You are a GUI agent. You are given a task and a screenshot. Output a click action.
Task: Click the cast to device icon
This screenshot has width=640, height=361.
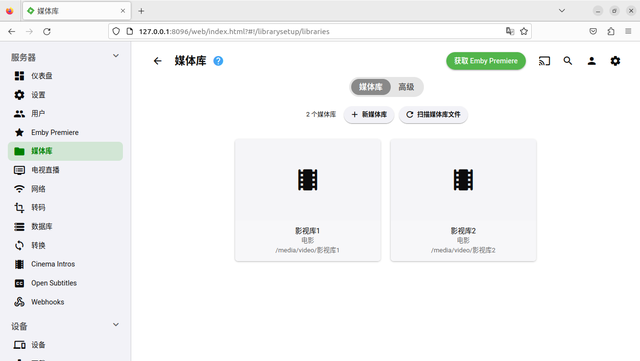[x=544, y=61]
